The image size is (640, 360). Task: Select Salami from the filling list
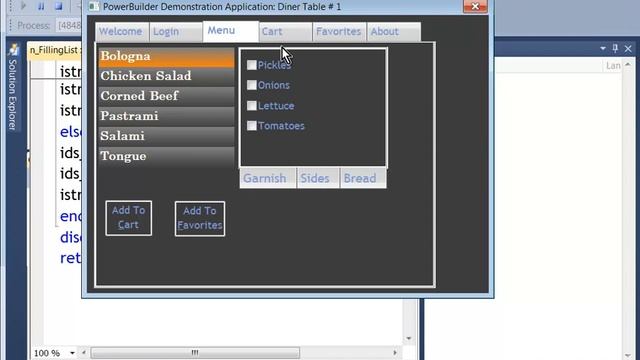point(166,136)
